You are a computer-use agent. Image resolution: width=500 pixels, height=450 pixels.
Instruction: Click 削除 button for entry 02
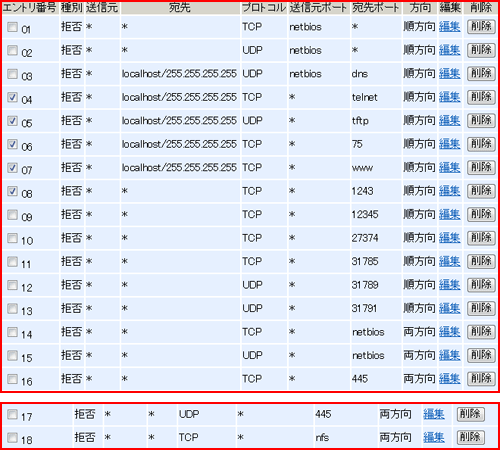click(481, 50)
